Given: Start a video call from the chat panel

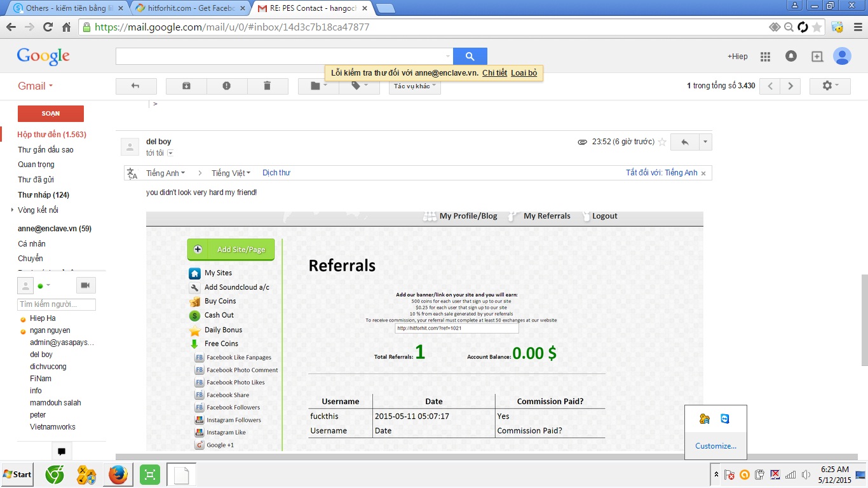Looking at the screenshot, I should tap(86, 285).
